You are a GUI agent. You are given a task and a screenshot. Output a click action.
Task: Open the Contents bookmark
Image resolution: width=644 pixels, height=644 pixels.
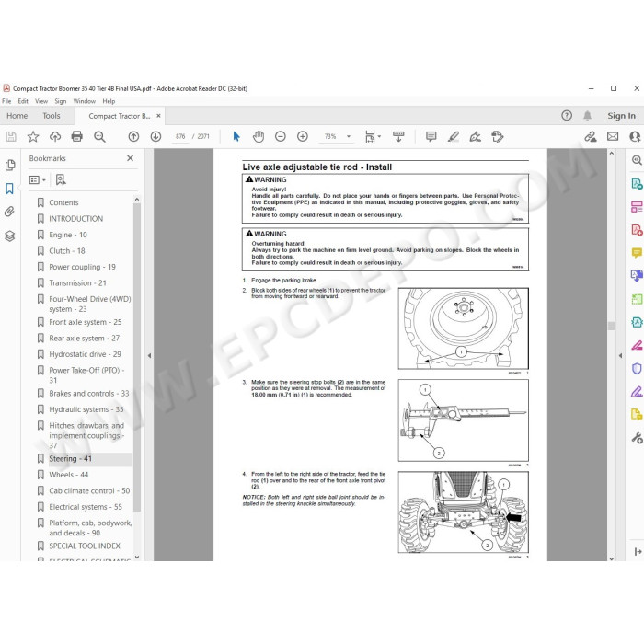pyautogui.click(x=63, y=202)
